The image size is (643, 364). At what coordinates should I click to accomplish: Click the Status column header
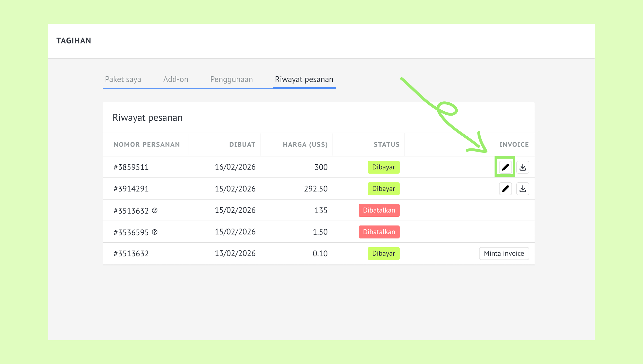tap(387, 144)
